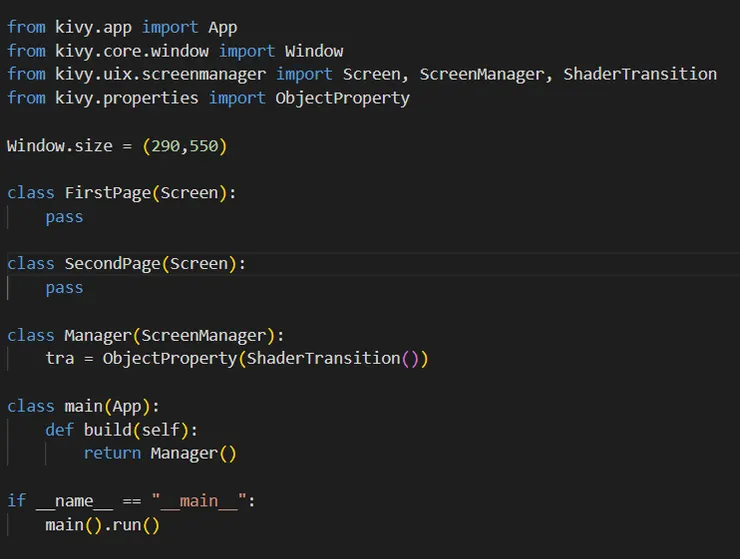Click the number 290 in the tuple
Viewport: 740px width, 559px height.
click(x=166, y=146)
